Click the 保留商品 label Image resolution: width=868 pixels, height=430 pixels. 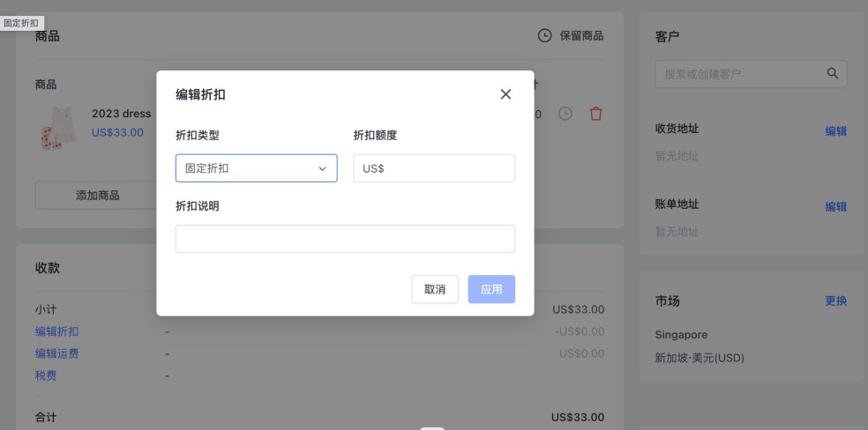581,36
